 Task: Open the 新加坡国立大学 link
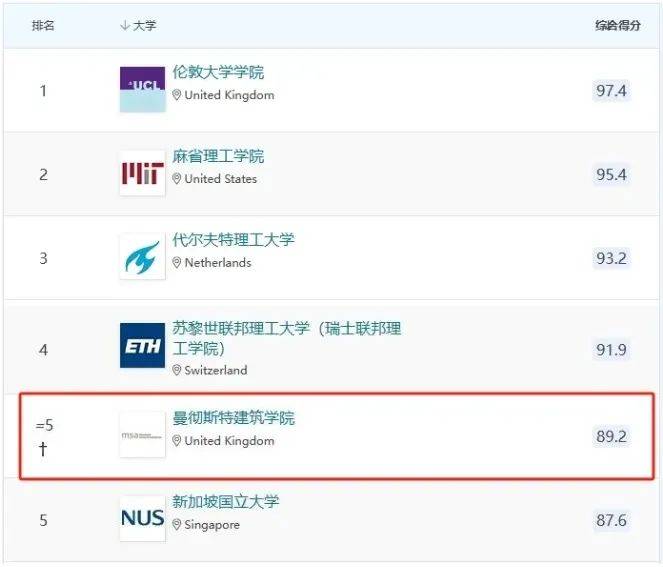[x=226, y=501]
